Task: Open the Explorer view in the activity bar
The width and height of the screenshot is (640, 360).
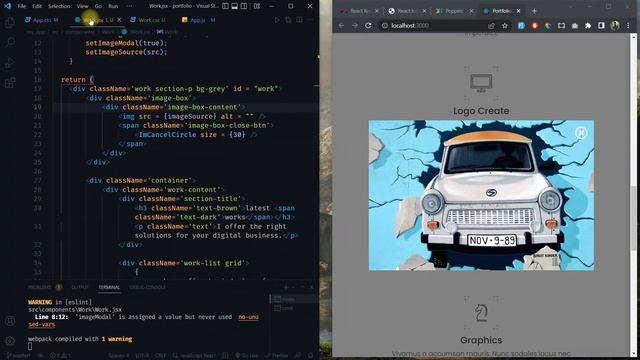Action: 10,22
